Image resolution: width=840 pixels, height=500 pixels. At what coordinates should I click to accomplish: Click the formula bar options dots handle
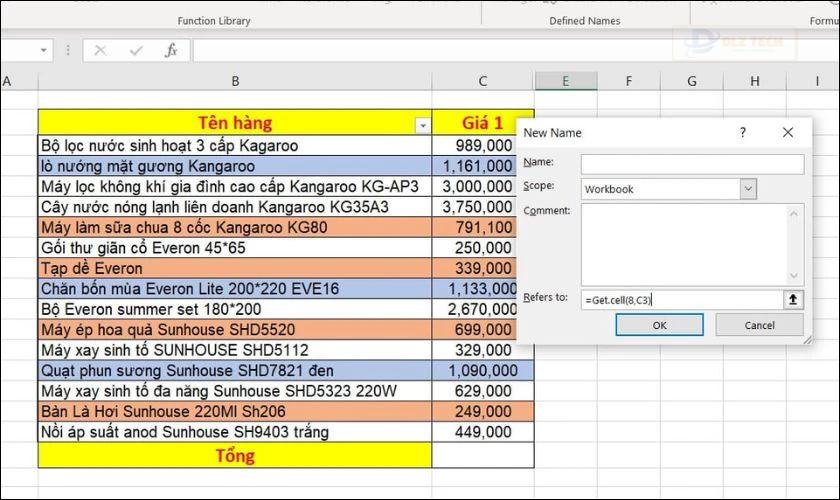[68, 50]
